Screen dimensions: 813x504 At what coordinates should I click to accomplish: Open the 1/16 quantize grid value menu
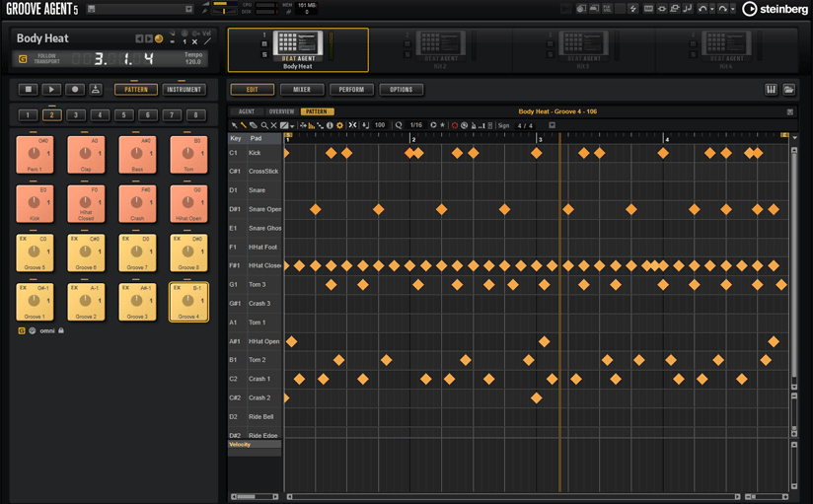pyautogui.click(x=415, y=125)
